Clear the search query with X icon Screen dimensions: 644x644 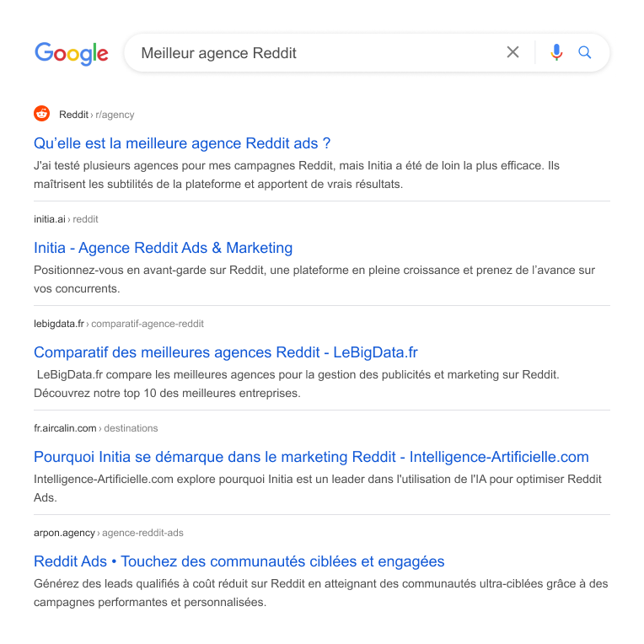coord(513,52)
